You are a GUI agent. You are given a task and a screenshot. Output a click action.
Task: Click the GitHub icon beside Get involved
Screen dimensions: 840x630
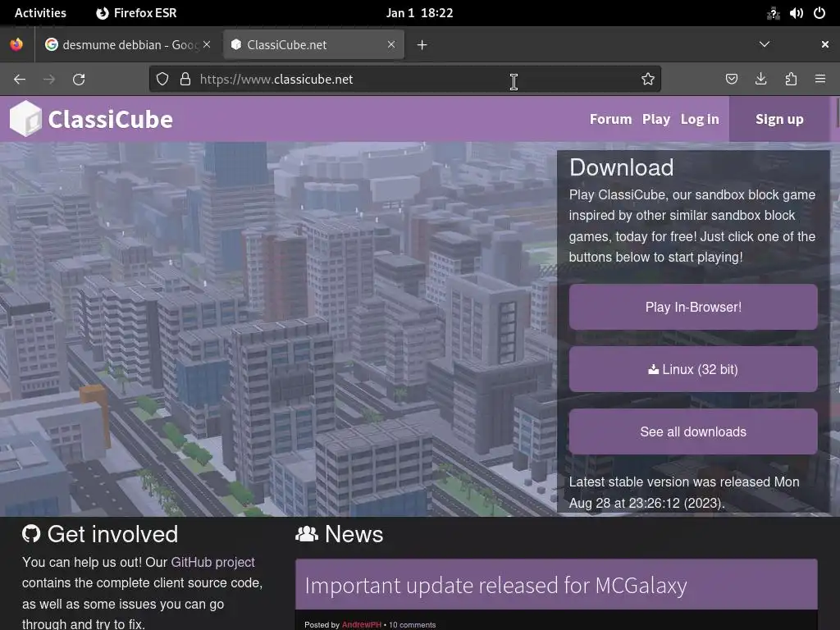click(31, 533)
